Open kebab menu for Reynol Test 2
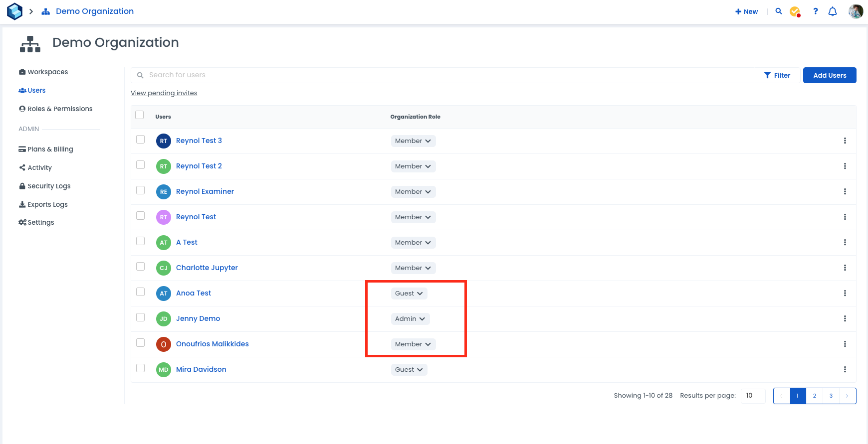868x444 pixels. [x=845, y=166]
